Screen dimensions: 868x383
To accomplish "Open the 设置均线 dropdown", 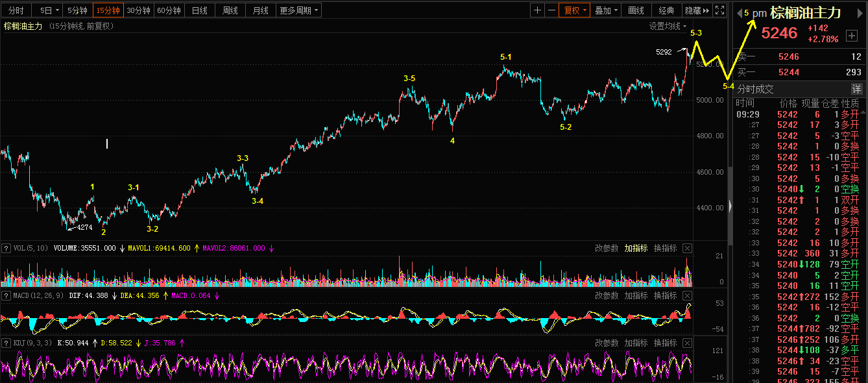I will click(x=668, y=26).
